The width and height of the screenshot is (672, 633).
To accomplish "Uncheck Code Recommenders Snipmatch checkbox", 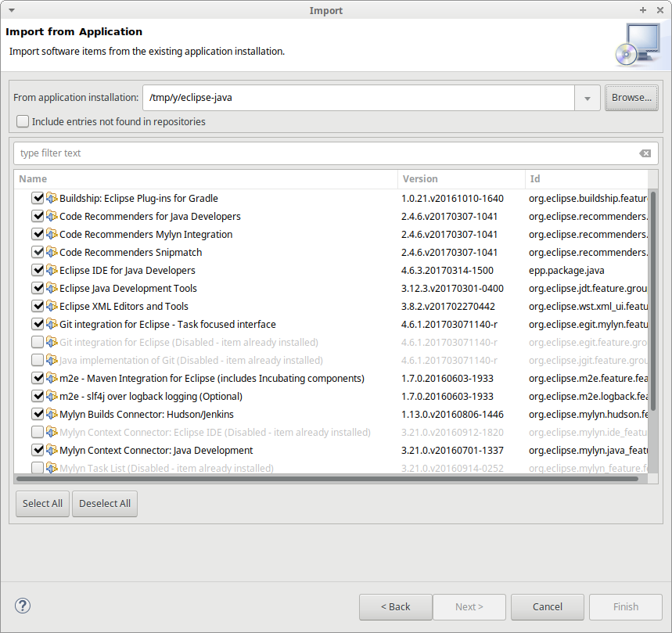I will [x=38, y=252].
